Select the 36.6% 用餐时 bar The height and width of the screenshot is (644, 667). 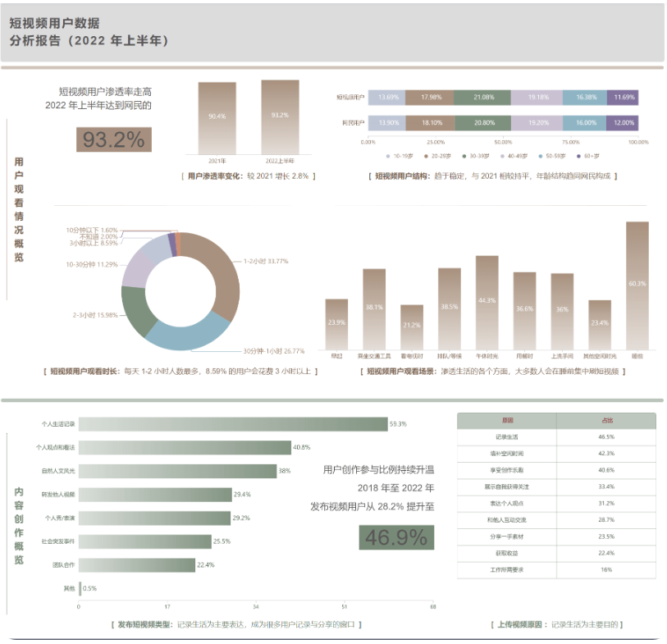[x=524, y=311]
